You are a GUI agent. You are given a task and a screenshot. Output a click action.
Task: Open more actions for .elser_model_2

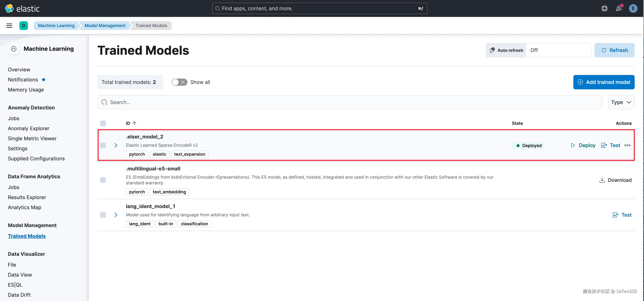click(627, 145)
